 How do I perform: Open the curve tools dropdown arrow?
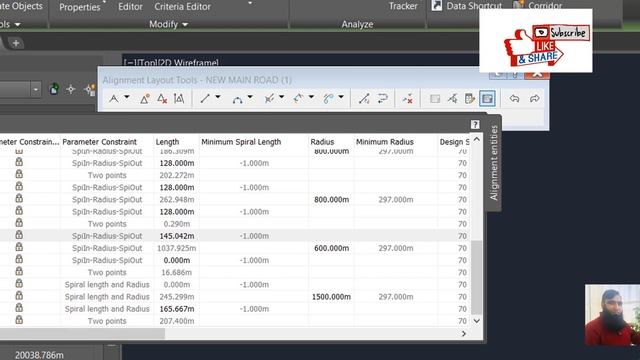click(x=250, y=97)
